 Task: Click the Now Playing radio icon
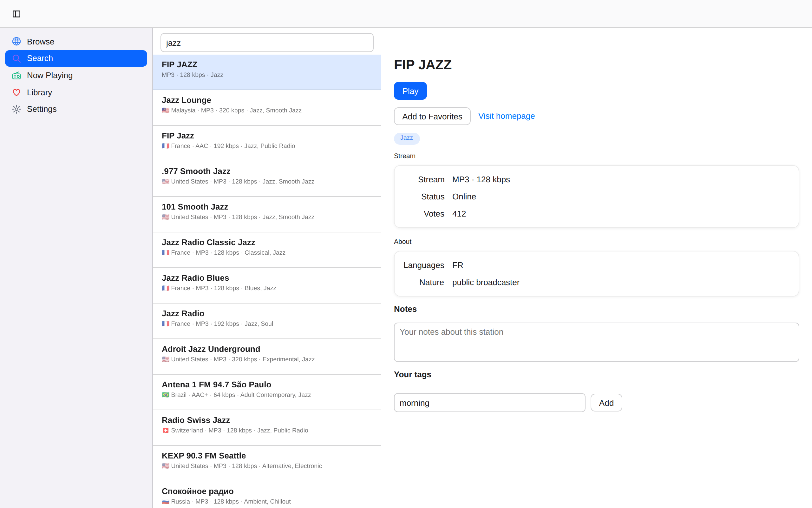[16, 76]
